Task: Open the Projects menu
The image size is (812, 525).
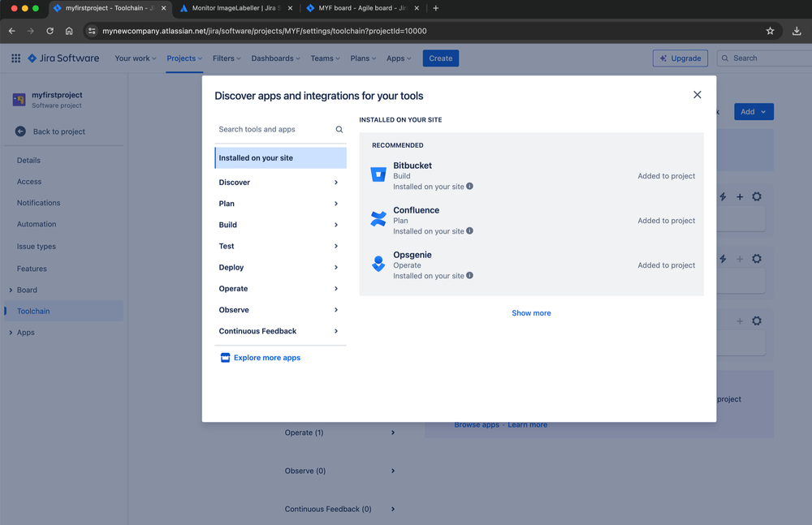Action: (184, 58)
